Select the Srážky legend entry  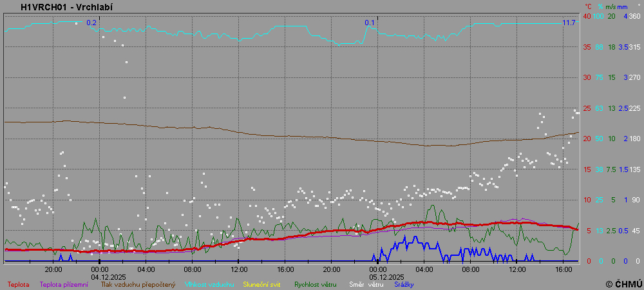[403, 284]
